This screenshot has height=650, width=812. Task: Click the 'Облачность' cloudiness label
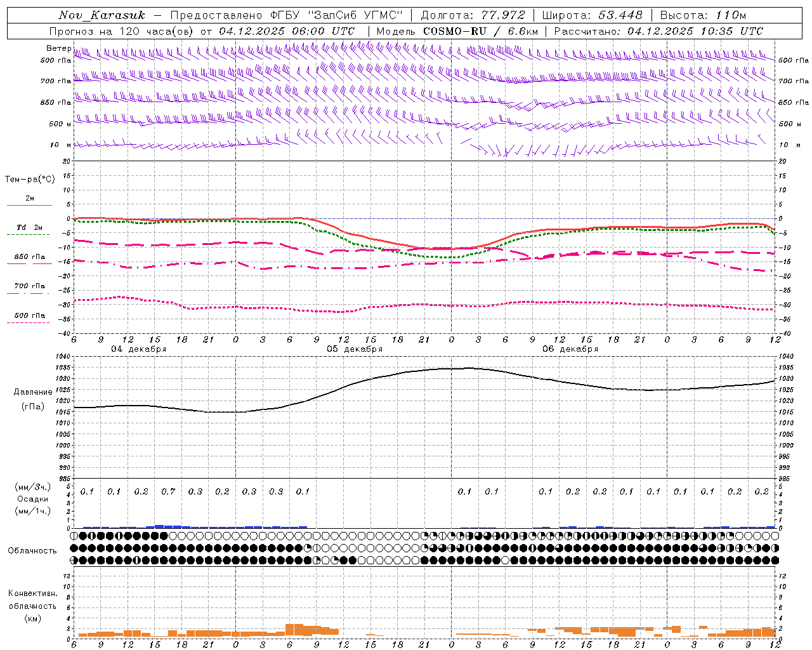(x=32, y=551)
